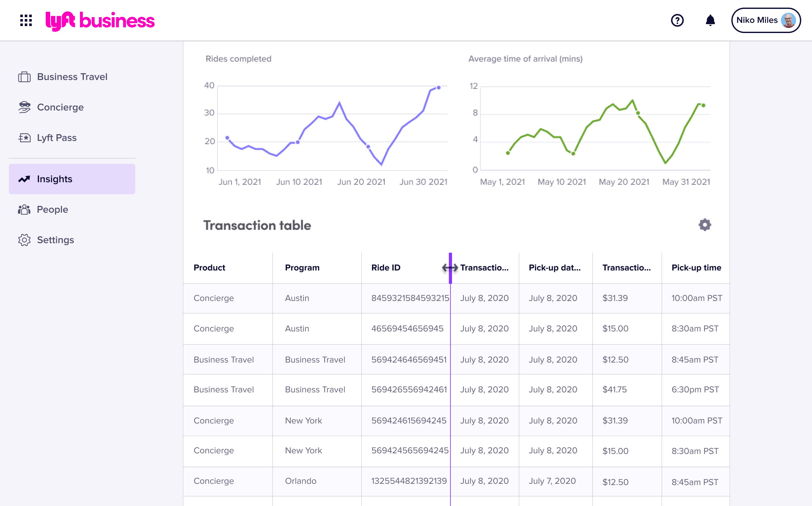Click the Rides completed chart title
This screenshot has height=506, width=812.
[x=238, y=59]
